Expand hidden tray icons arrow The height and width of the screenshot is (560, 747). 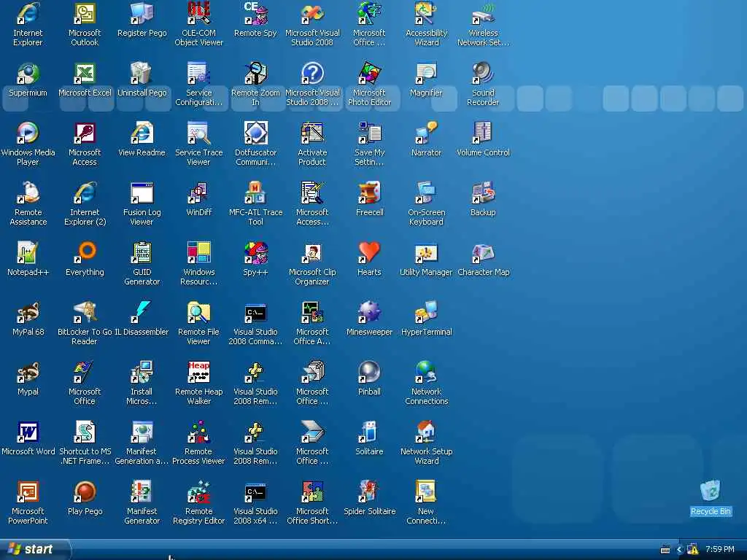pyautogui.click(x=679, y=550)
